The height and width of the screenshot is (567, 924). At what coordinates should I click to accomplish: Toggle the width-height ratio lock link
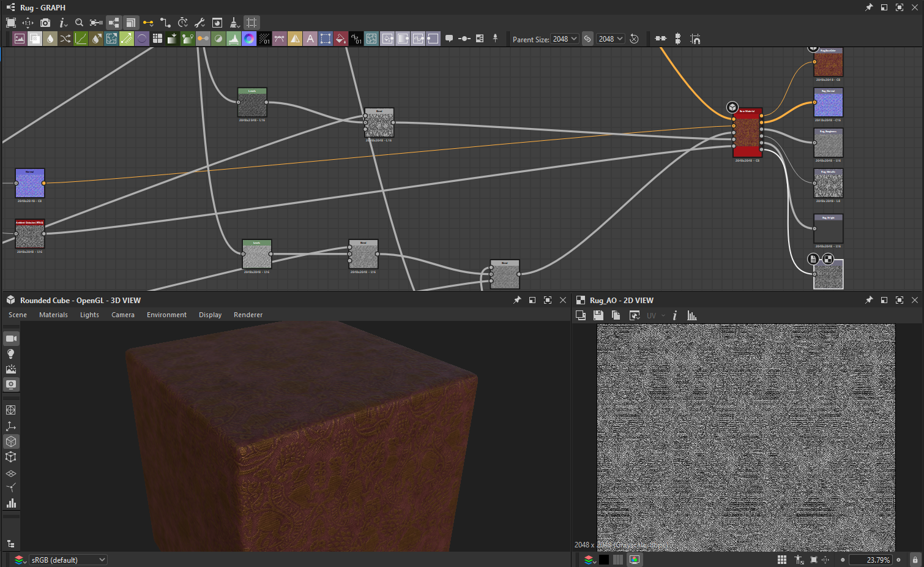click(x=587, y=39)
